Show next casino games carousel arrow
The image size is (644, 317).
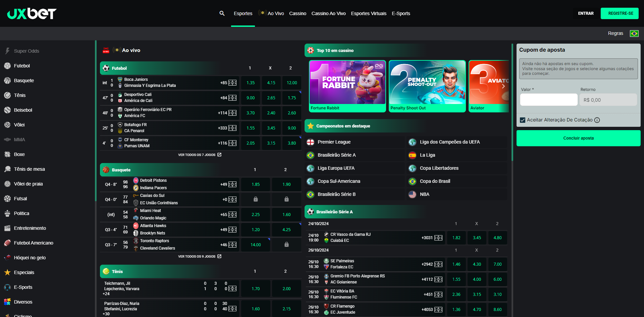[x=503, y=86]
